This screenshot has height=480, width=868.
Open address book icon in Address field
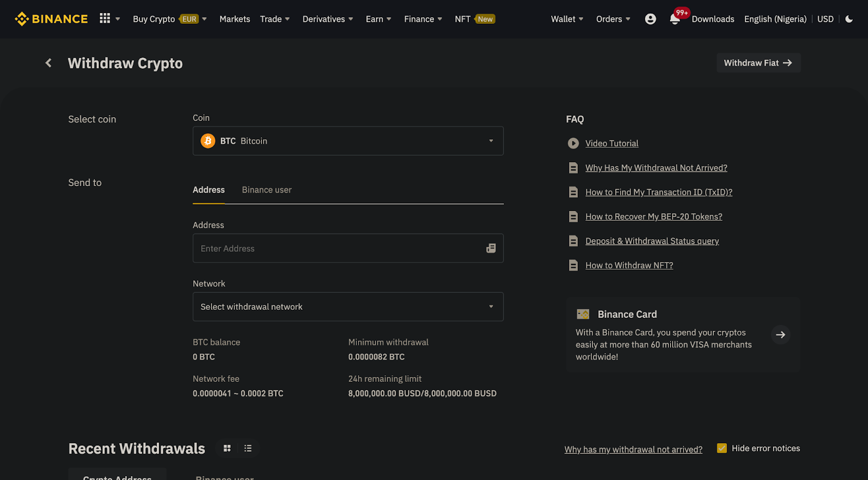pos(491,248)
